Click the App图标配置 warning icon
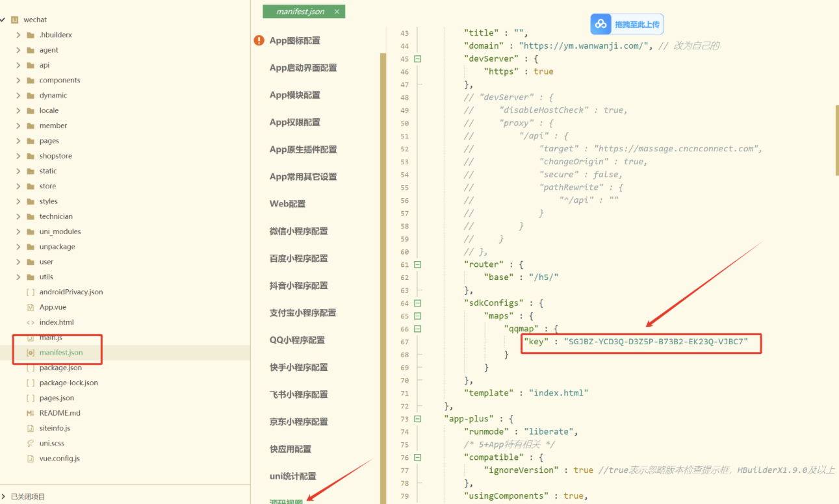Viewport: 839px width, 504px height. click(259, 40)
